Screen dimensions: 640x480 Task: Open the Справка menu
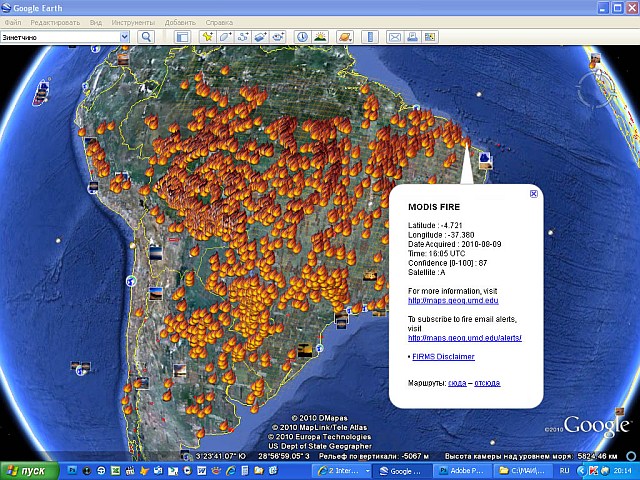219,22
